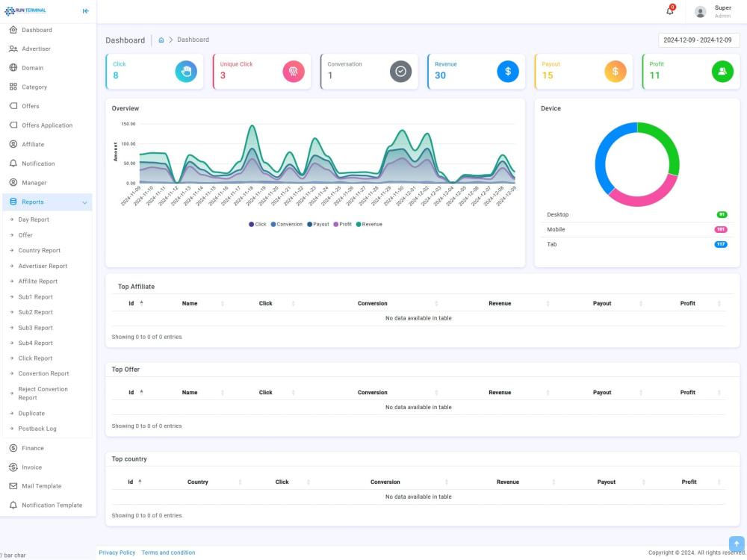Viewport: 747px width, 560px height.
Task: Toggle Revenue series in chart legend
Action: (x=369, y=224)
